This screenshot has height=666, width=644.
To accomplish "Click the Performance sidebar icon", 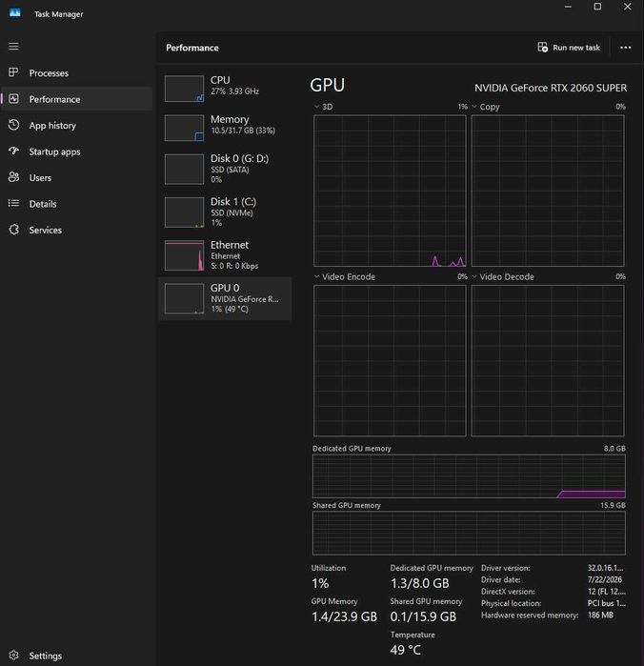I will tap(13, 98).
